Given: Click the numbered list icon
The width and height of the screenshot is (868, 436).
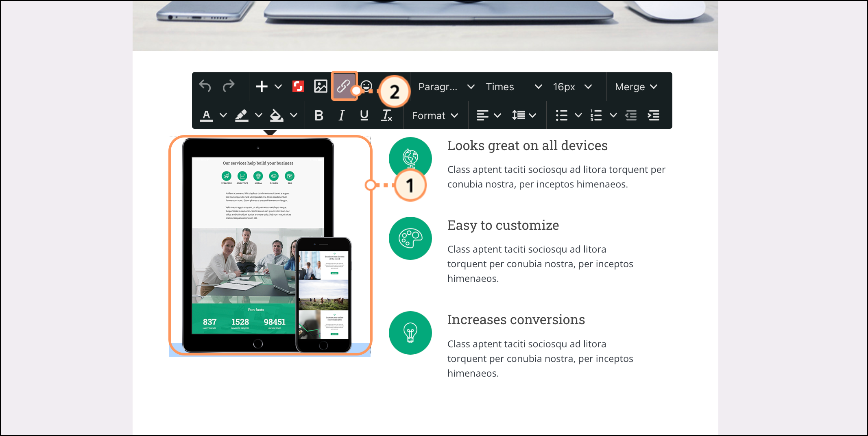Looking at the screenshot, I should tap(596, 116).
